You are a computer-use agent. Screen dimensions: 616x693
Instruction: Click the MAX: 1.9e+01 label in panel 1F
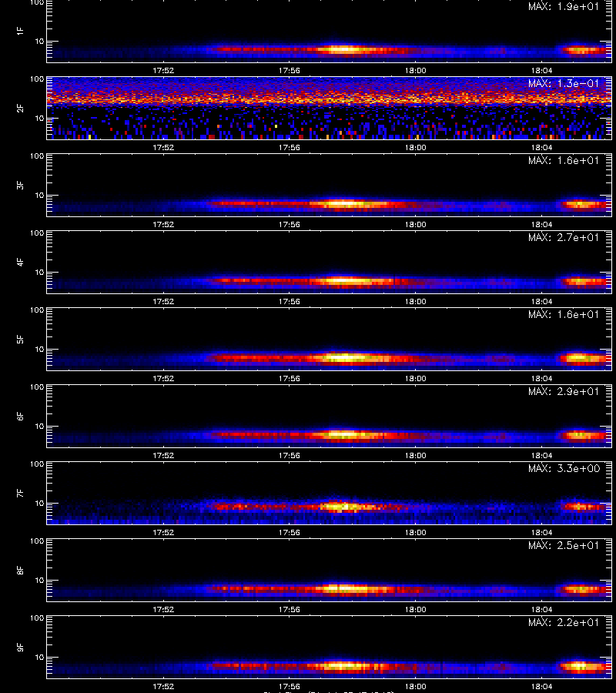tap(564, 7)
